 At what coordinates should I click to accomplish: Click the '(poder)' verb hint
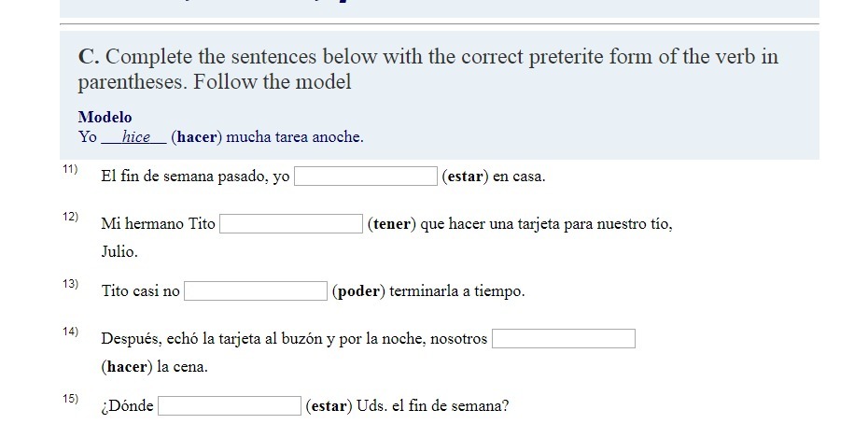(358, 291)
